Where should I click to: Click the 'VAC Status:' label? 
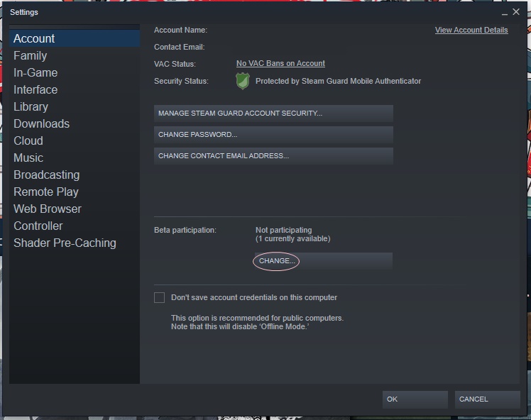coord(175,64)
